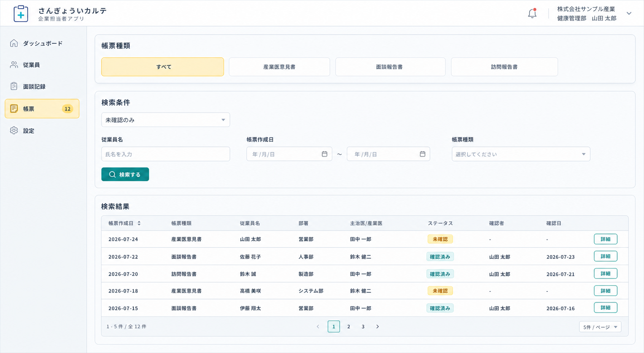This screenshot has width=644, height=353.
Task: Click the 確認済み badge for 佐藤 花子
Action: point(440,256)
